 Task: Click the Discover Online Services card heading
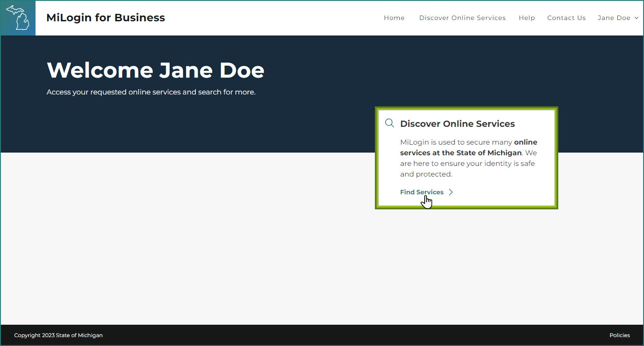click(x=457, y=124)
